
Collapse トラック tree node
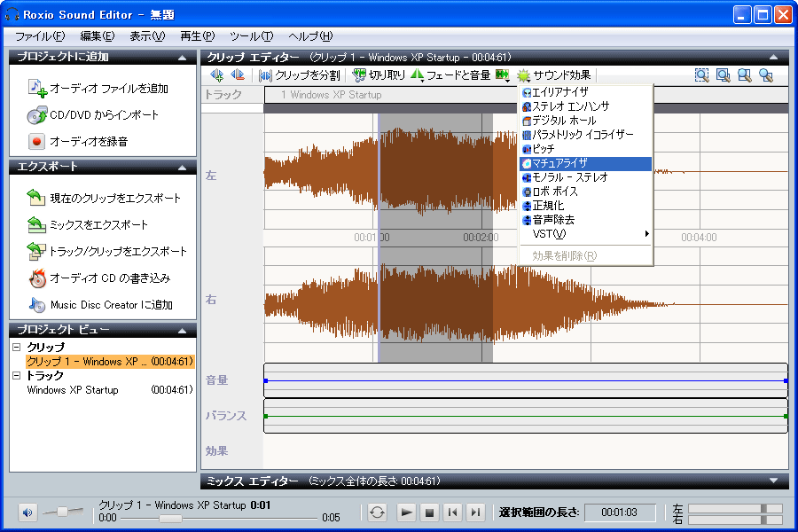[16, 376]
